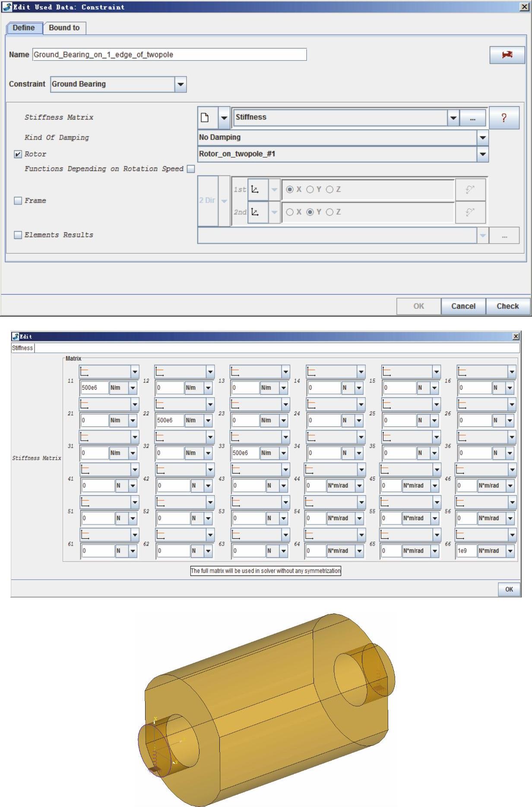This screenshot has height=807, width=532.
Task: Click the function graph icon above cell 11
Action: tap(85, 372)
